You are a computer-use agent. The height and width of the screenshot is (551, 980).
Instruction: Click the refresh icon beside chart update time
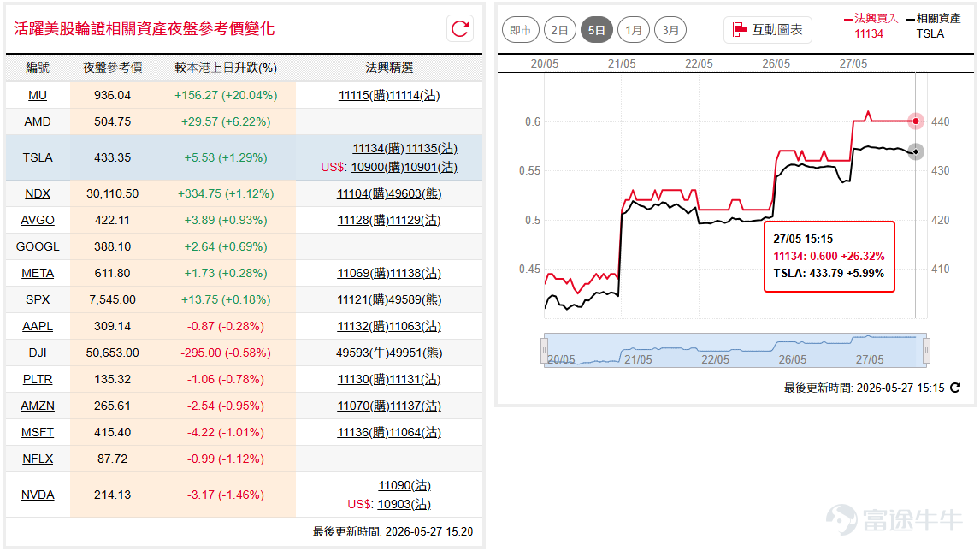pos(955,388)
